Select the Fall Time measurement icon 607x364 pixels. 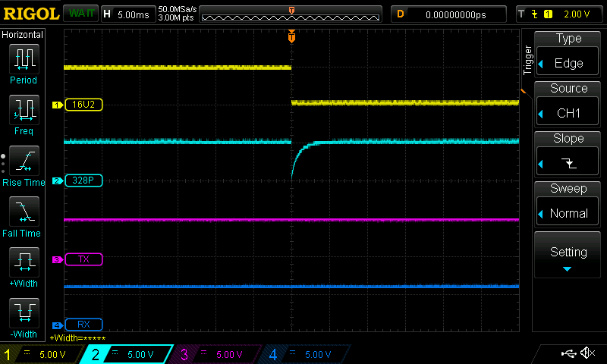[x=24, y=212]
